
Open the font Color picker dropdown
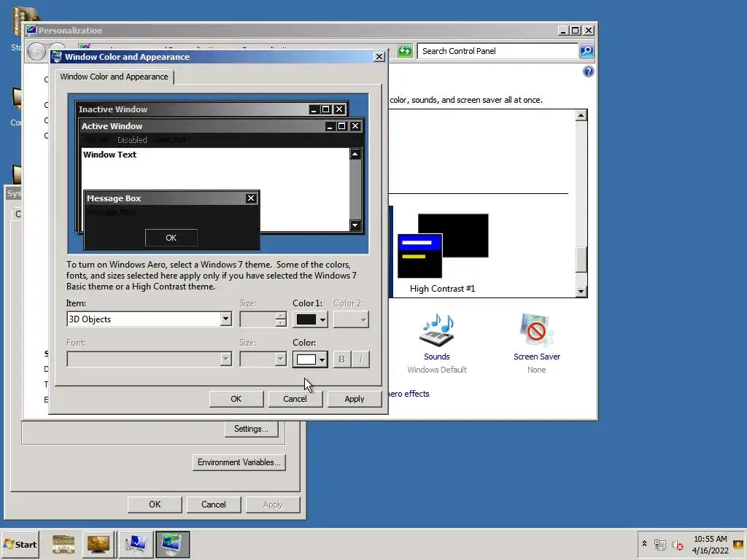[x=310, y=359]
